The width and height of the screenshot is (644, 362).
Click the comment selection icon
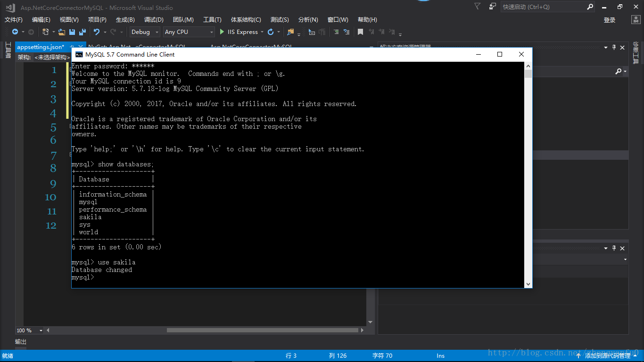point(336,32)
